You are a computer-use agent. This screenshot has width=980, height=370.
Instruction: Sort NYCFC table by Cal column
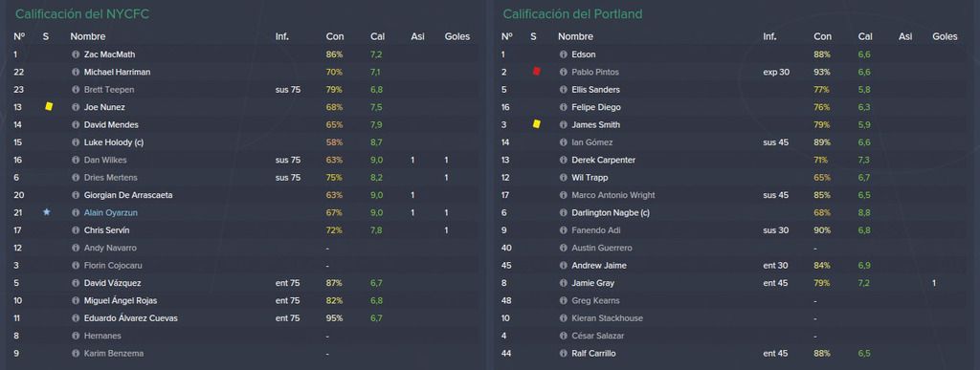(x=377, y=37)
